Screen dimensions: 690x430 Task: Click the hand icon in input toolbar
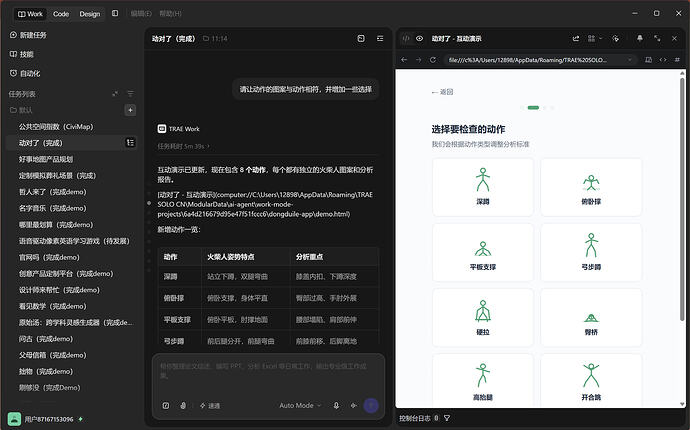[x=183, y=405]
